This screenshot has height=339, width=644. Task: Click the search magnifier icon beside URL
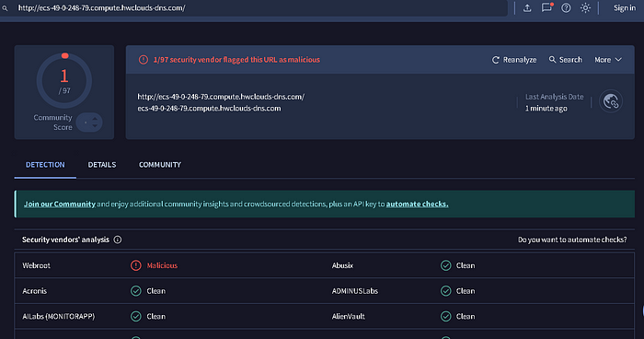[x=5, y=8]
